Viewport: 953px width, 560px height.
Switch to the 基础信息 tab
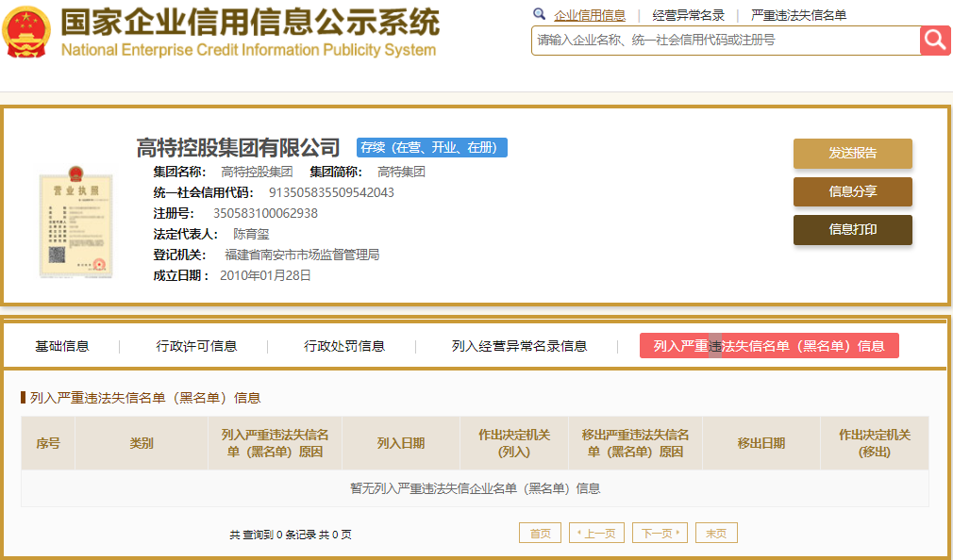point(62,346)
